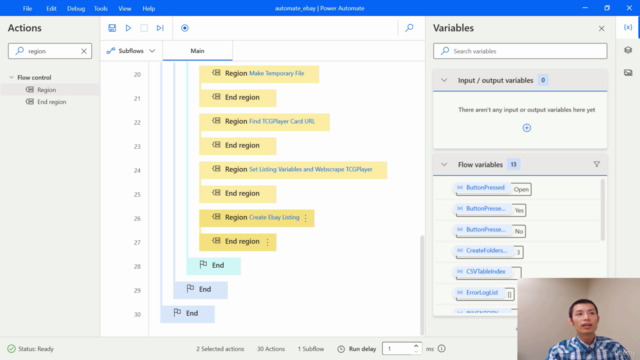Image resolution: width=640 pixels, height=360 pixels.
Task: Close the Variables panel
Action: [x=602, y=29]
